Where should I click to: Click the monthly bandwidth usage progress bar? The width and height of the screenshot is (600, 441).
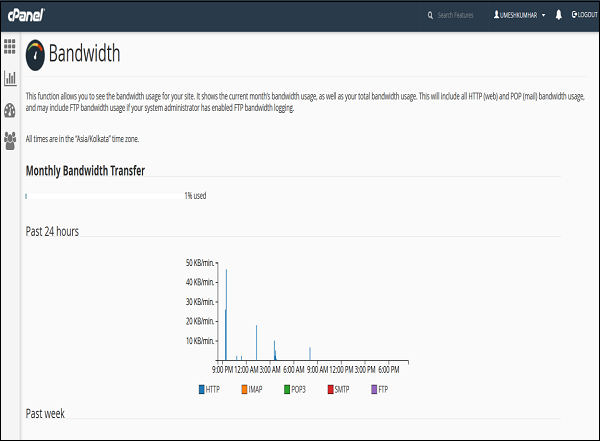coord(103,196)
